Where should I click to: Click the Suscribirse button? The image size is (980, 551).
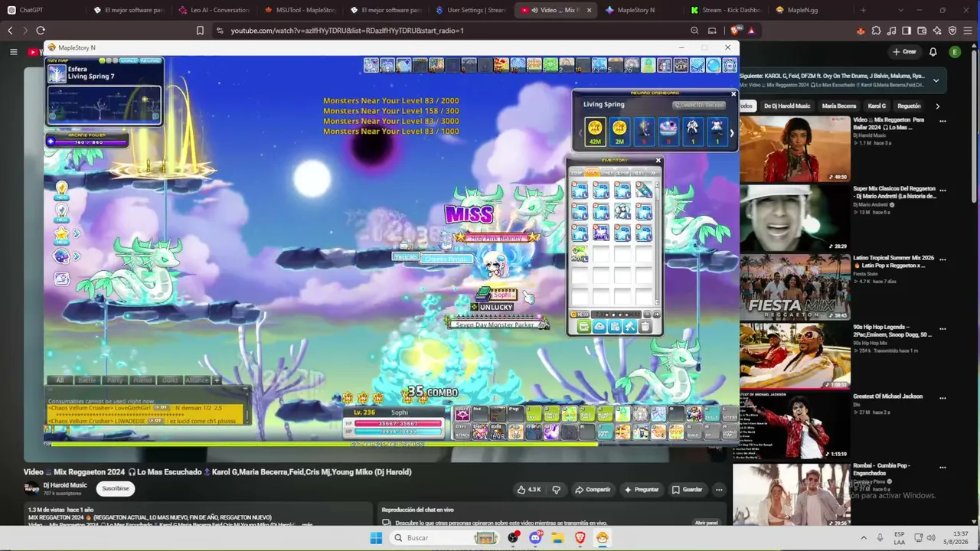point(116,488)
